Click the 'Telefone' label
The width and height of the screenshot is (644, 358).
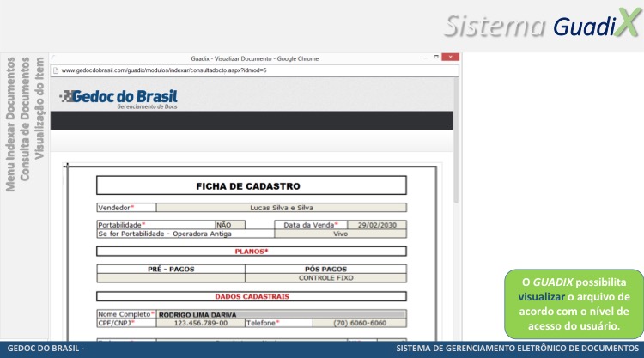click(x=263, y=323)
